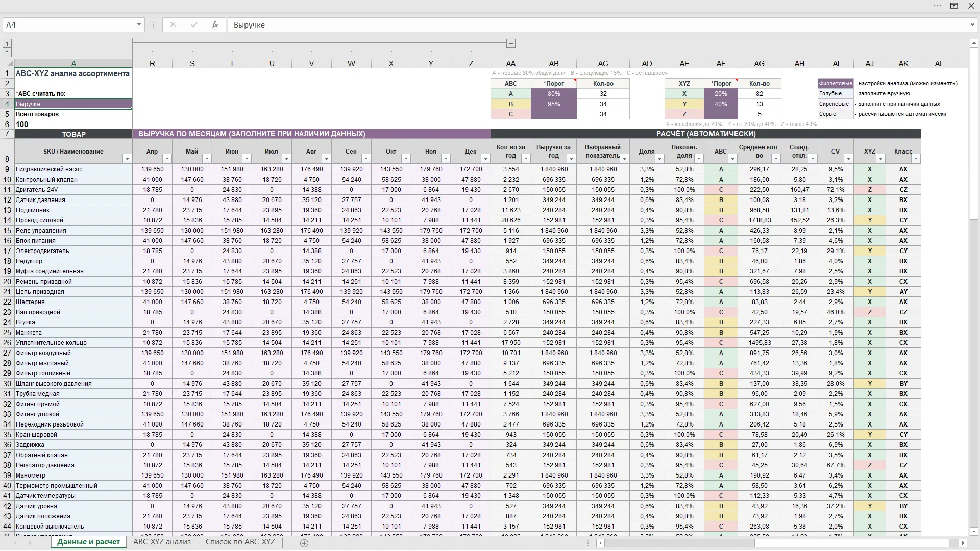The width and height of the screenshot is (980, 551).
Task: Open the three-dots more options menu
Action: tap(938, 6)
